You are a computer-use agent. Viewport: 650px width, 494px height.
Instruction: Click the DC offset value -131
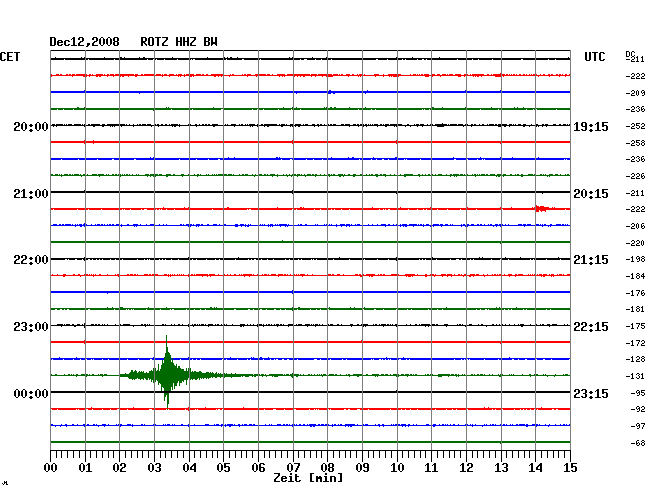(635, 376)
